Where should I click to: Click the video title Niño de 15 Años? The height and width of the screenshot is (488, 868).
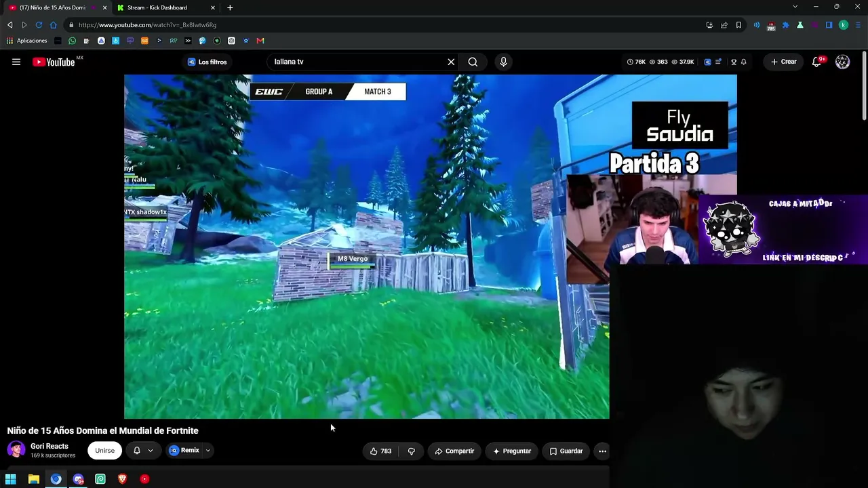[103, 430]
